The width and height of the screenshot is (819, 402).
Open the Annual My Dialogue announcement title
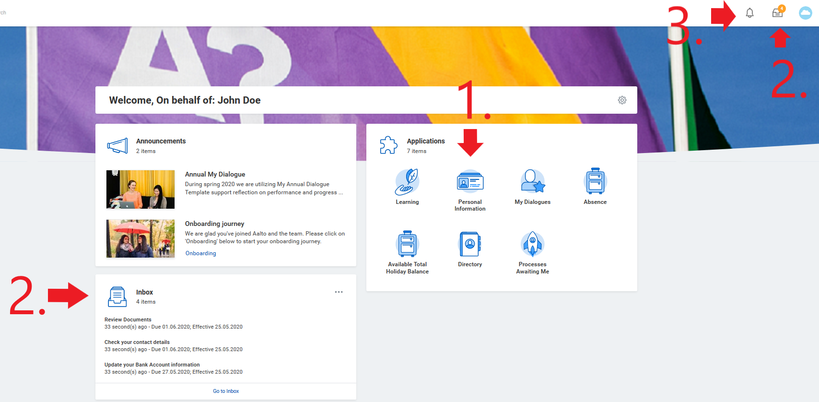pyautogui.click(x=215, y=174)
